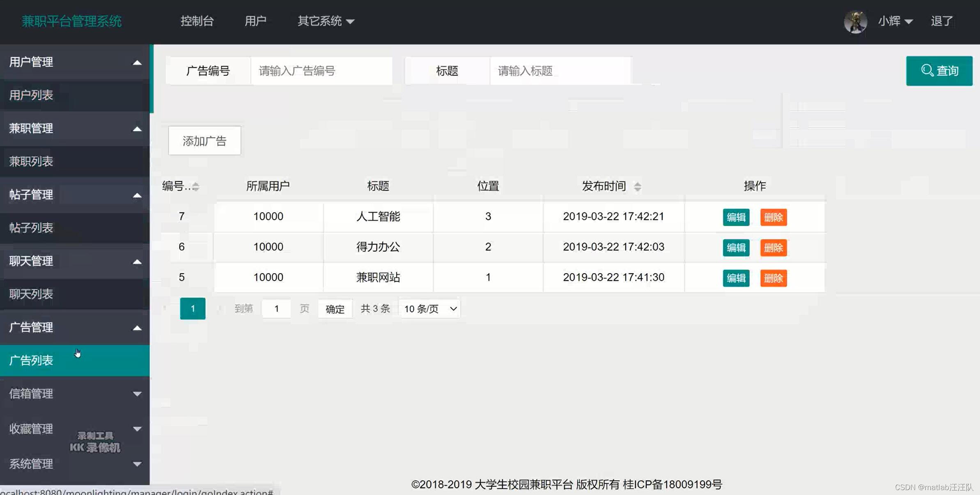Click the 兼职平台管理系统 logo title
Viewport: 980px width, 495px height.
(x=71, y=21)
